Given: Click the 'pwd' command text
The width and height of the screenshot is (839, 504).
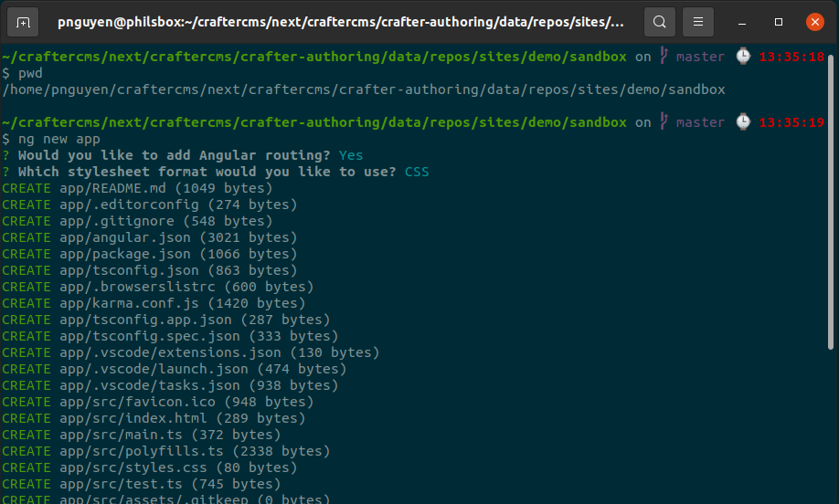Looking at the screenshot, I should point(30,73).
